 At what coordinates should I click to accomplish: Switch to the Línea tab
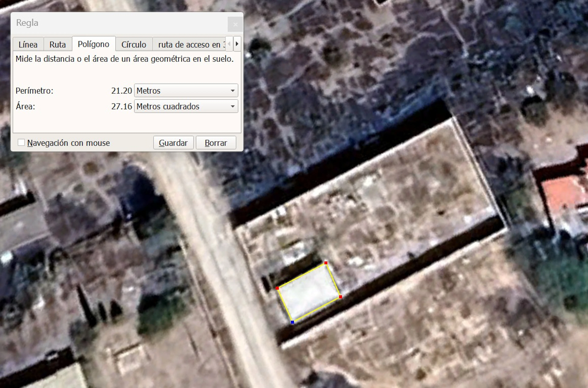pyautogui.click(x=28, y=45)
